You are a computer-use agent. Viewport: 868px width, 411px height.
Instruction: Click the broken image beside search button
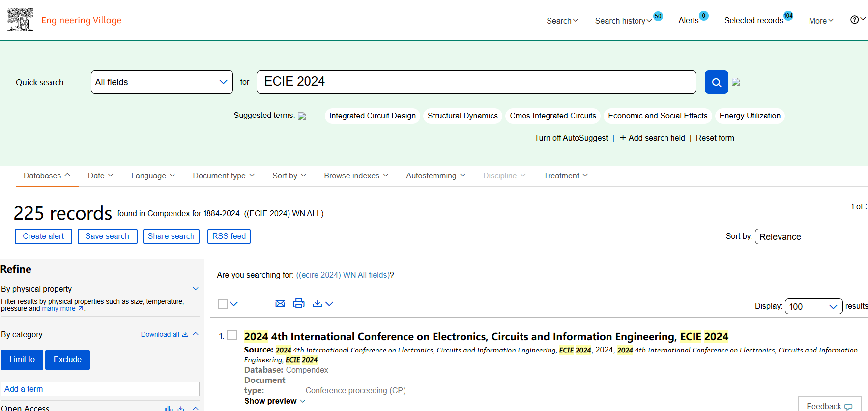[x=736, y=82]
